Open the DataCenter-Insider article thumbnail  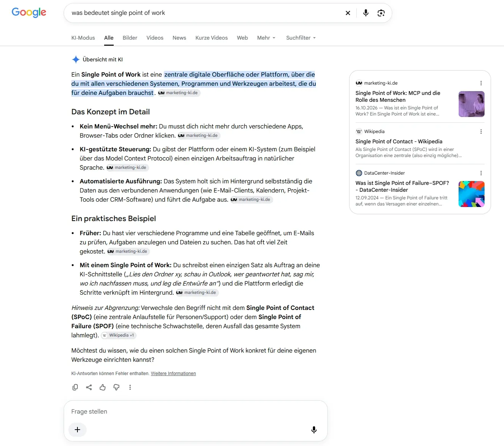click(472, 194)
